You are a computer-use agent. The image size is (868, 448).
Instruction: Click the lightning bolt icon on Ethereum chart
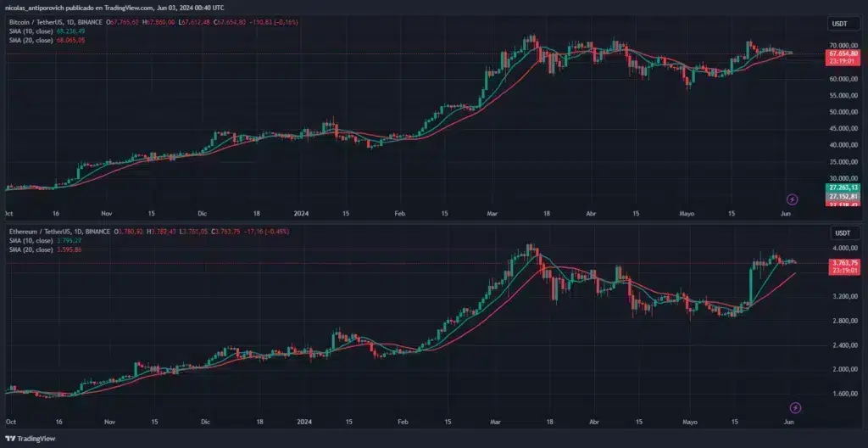[x=795, y=408]
